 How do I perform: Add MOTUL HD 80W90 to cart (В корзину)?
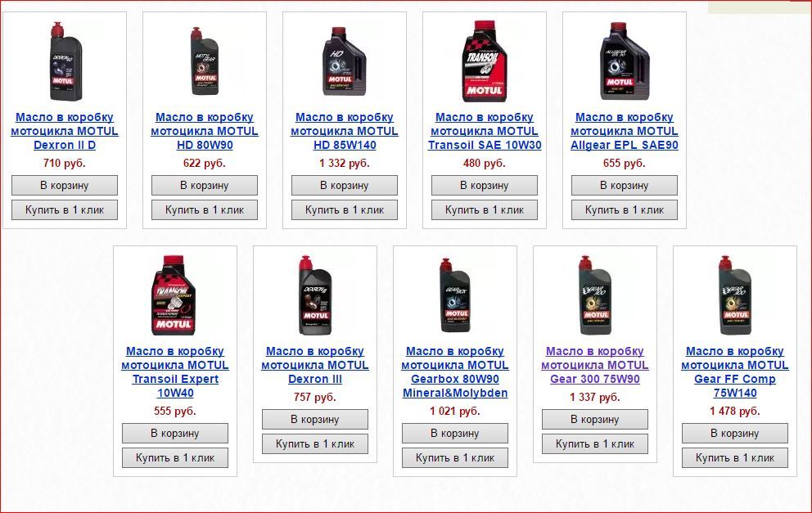(205, 186)
